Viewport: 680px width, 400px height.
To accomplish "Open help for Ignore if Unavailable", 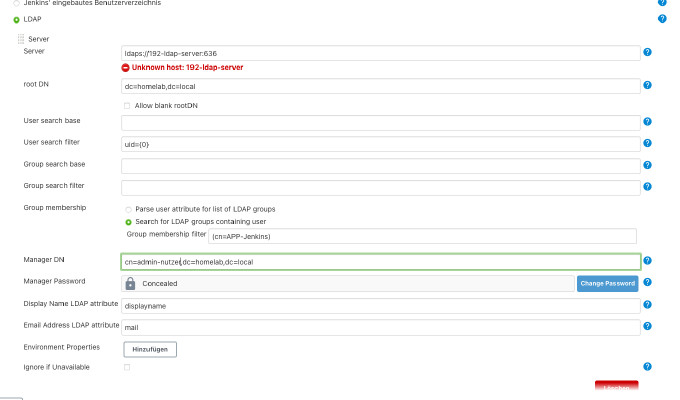I will pos(647,367).
